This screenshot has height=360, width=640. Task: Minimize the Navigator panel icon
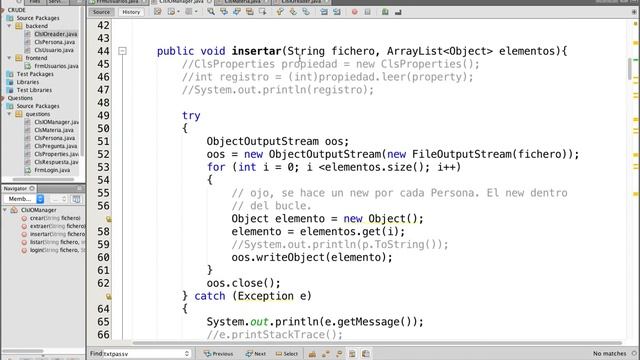(80, 188)
